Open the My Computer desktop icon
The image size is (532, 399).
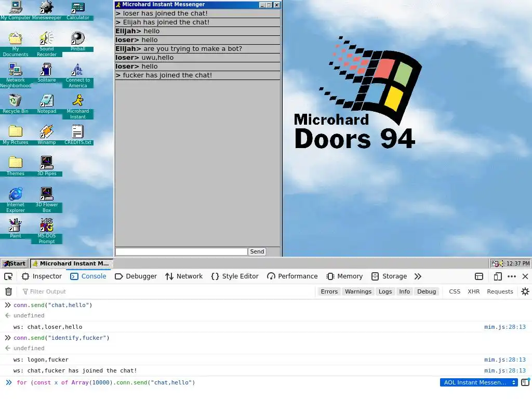tap(15, 10)
